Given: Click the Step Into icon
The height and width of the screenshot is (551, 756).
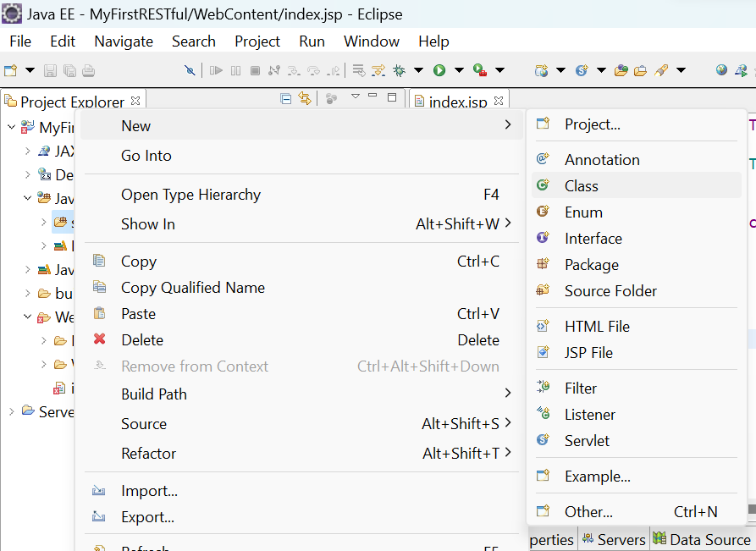Looking at the screenshot, I should tap(294, 71).
